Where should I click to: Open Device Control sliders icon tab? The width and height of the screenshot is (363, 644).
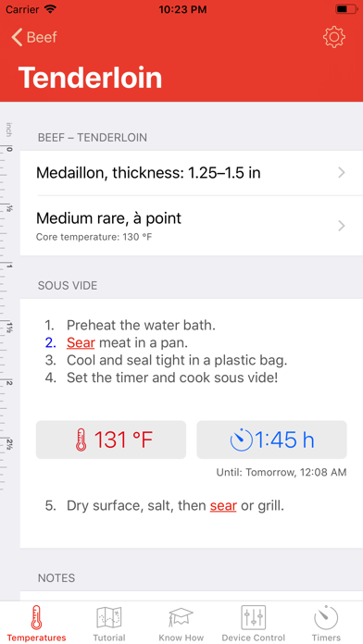253,623
